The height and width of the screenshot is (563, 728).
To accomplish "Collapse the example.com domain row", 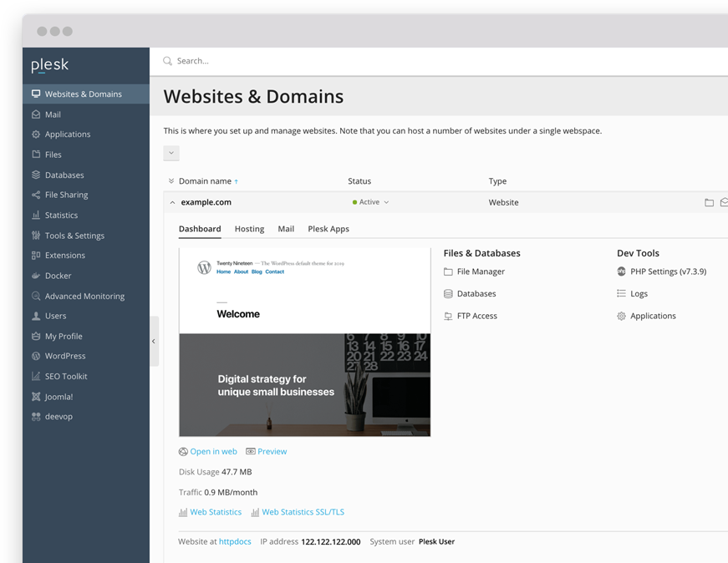I will point(172,202).
